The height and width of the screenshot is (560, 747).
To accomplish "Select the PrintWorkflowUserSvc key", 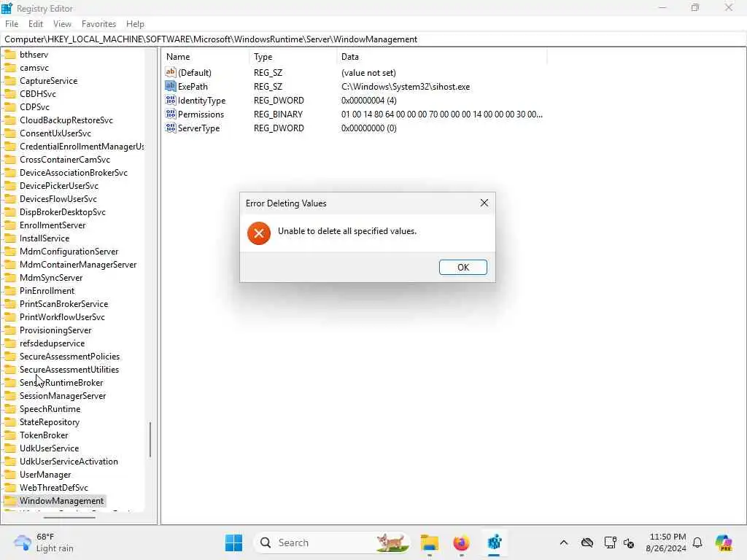I will click(62, 316).
